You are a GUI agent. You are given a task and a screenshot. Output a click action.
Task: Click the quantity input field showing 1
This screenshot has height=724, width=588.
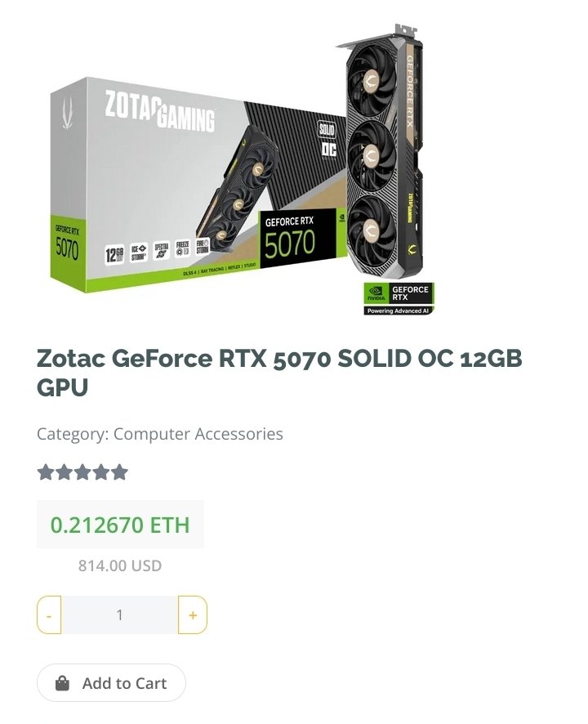tap(119, 615)
